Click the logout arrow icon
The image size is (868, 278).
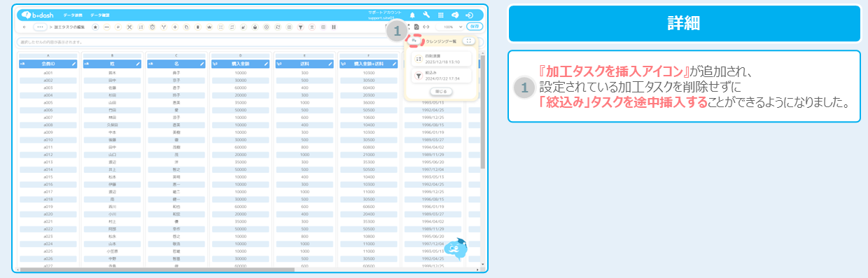(x=470, y=15)
